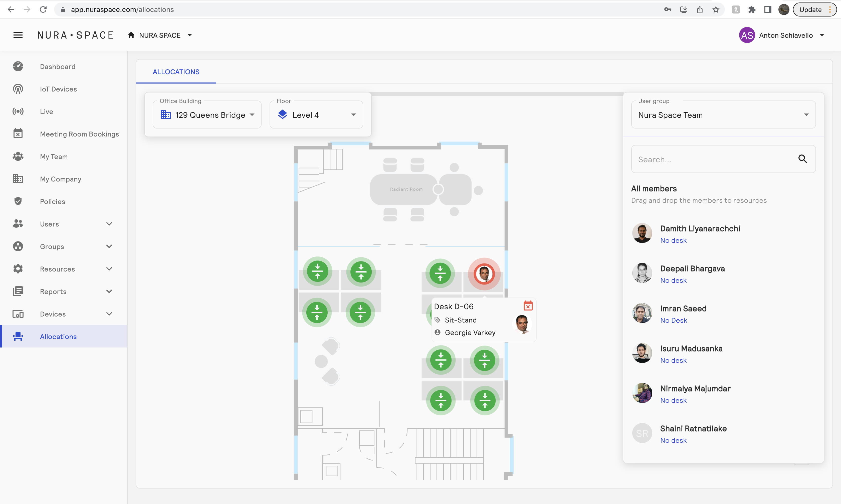
Task: Click the Live sidebar icon
Action: click(x=18, y=111)
